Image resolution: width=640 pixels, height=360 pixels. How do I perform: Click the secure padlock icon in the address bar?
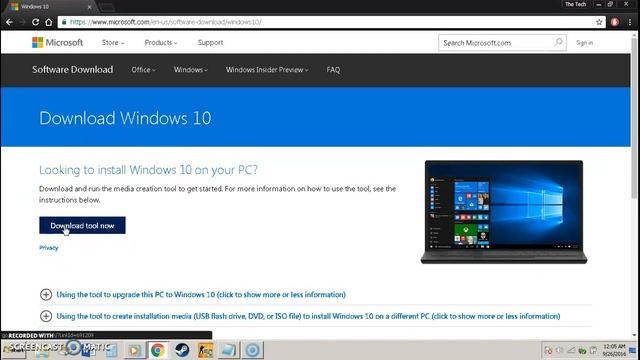click(x=64, y=22)
